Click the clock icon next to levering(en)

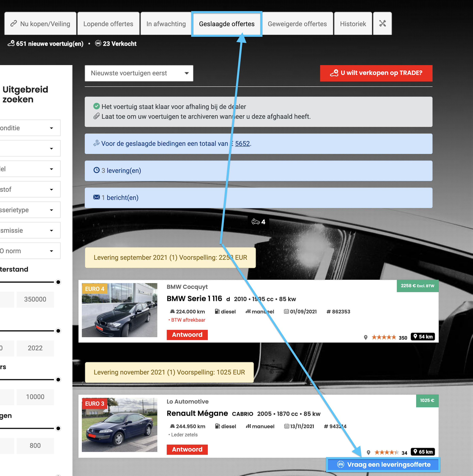coord(97,170)
